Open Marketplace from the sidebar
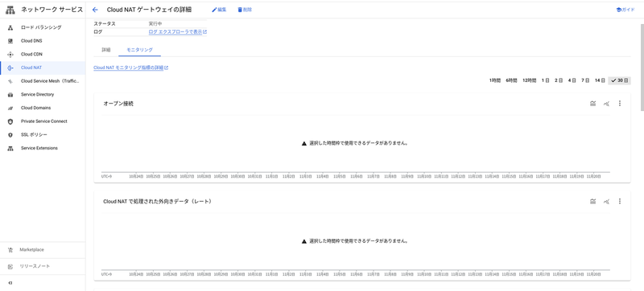 pyautogui.click(x=43, y=250)
